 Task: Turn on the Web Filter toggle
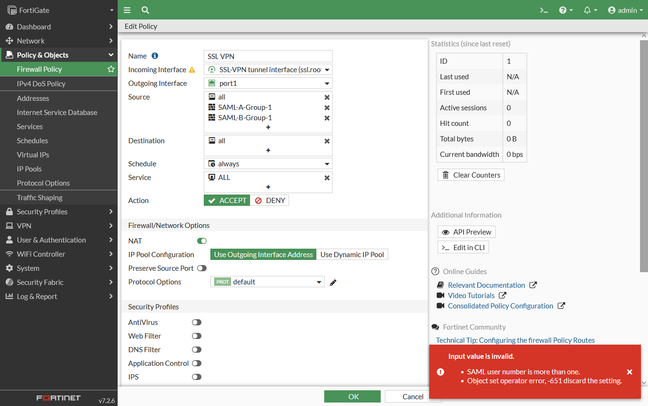(197, 336)
